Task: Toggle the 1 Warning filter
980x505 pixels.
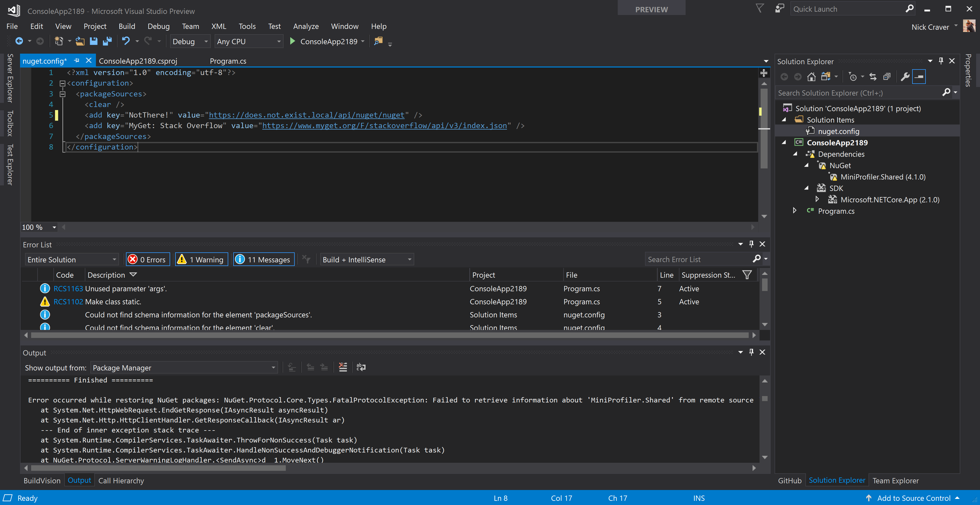Action: point(201,259)
